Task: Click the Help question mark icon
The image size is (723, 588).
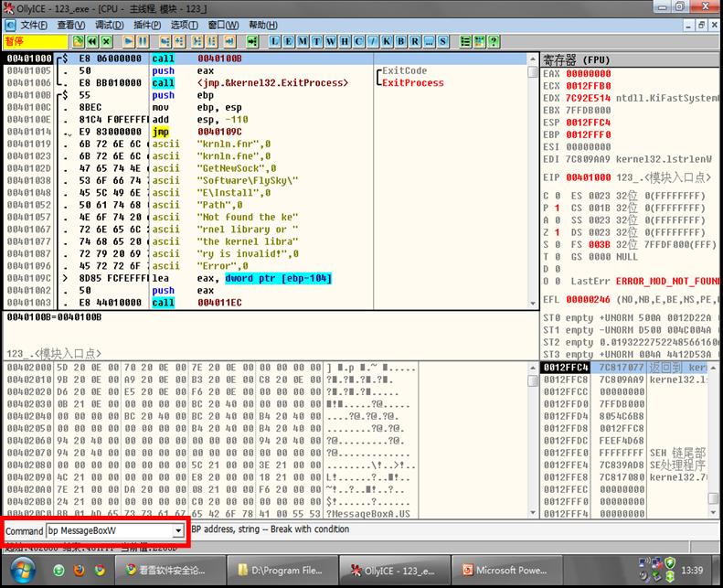Action: pos(494,41)
